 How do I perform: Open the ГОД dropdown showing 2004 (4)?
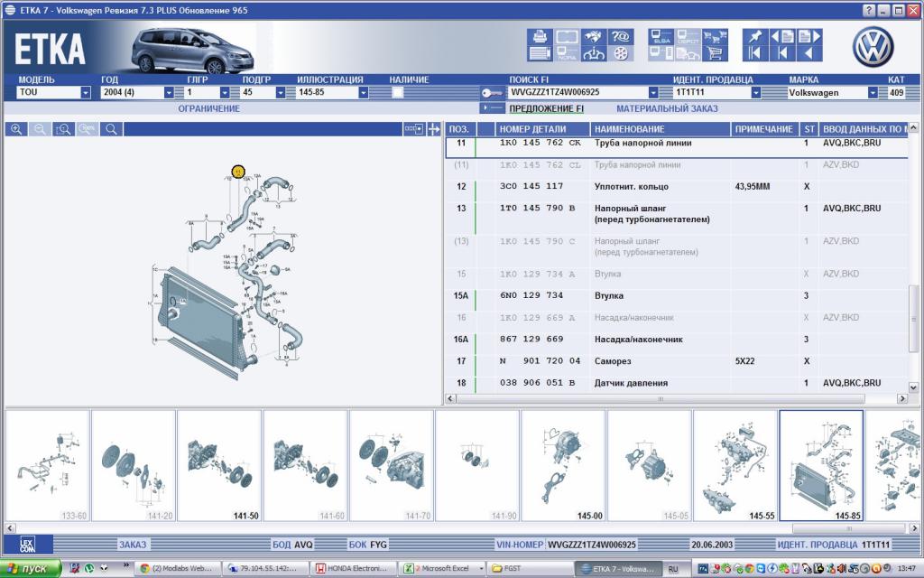169,93
